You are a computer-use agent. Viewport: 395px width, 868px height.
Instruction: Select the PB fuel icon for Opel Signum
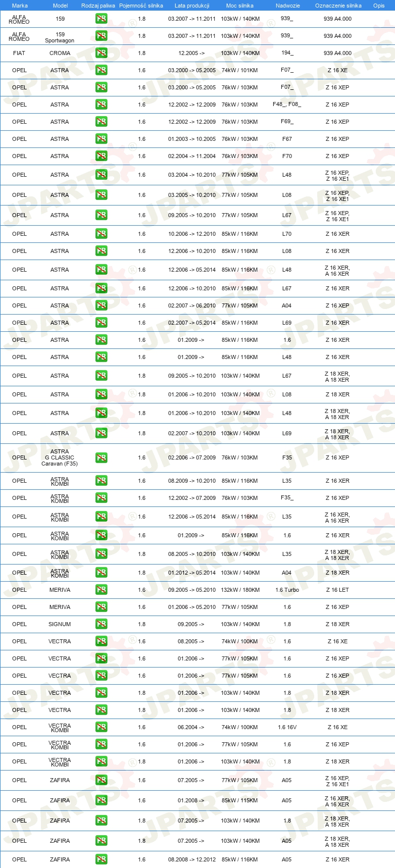101,624
